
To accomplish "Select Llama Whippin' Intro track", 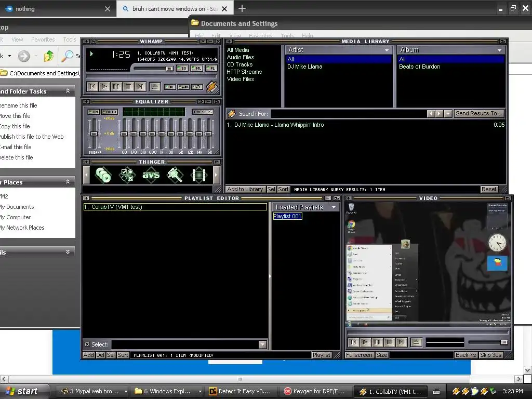I will pos(365,125).
